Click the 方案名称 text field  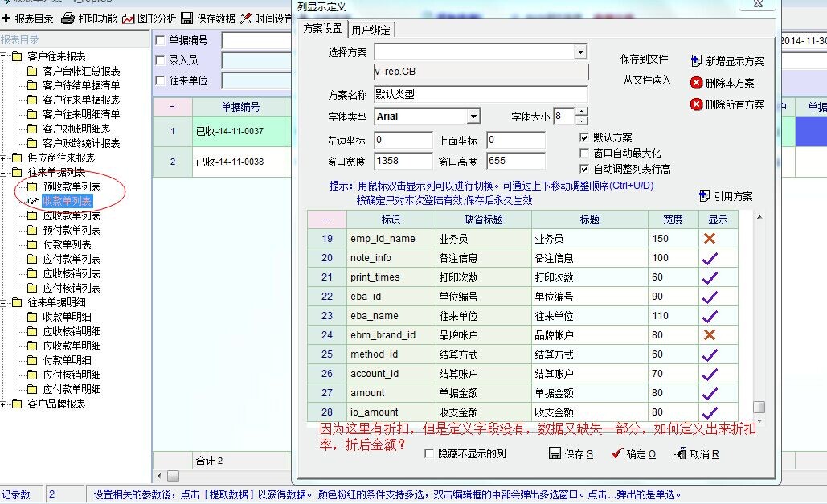pyautogui.click(x=481, y=94)
